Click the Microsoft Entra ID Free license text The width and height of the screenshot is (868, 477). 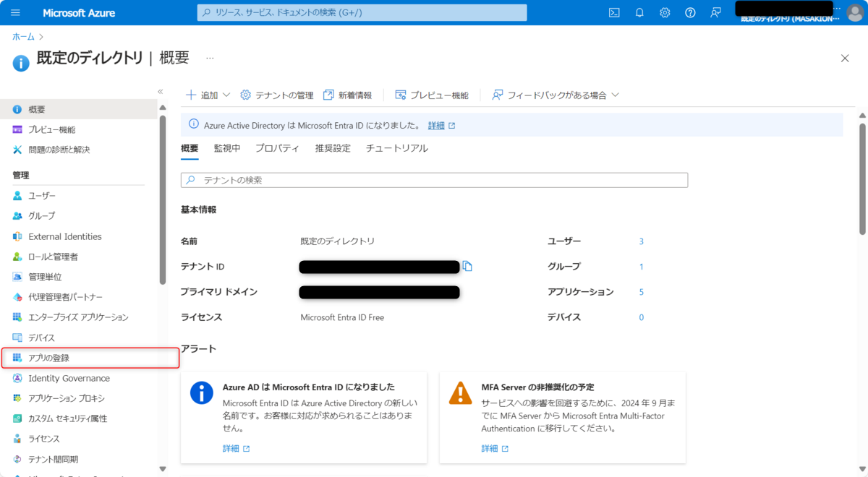(x=342, y=317)
